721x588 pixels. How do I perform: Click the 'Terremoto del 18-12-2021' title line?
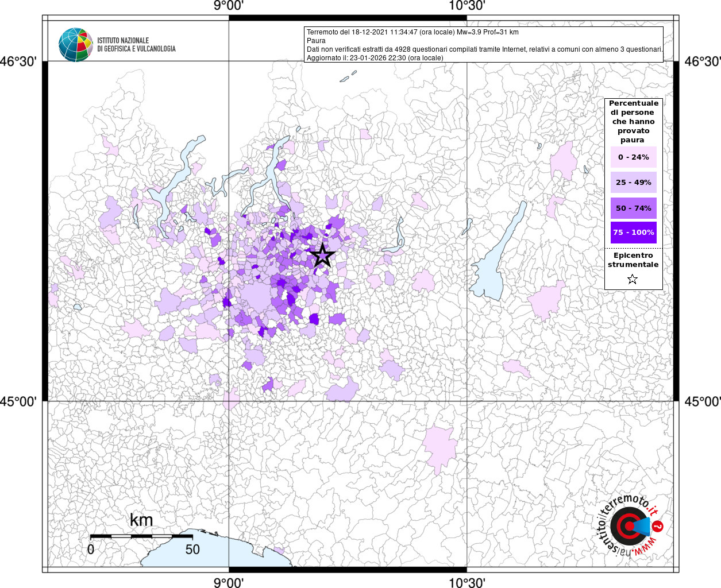coord(412,32)
